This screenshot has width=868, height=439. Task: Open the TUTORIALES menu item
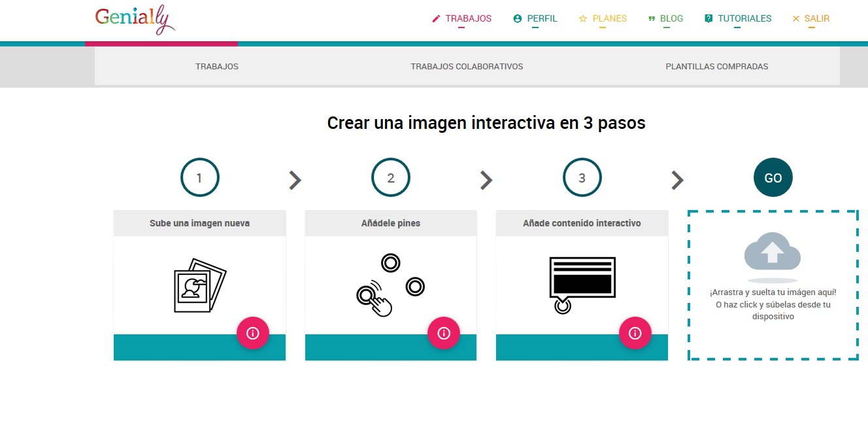(744, 18)
